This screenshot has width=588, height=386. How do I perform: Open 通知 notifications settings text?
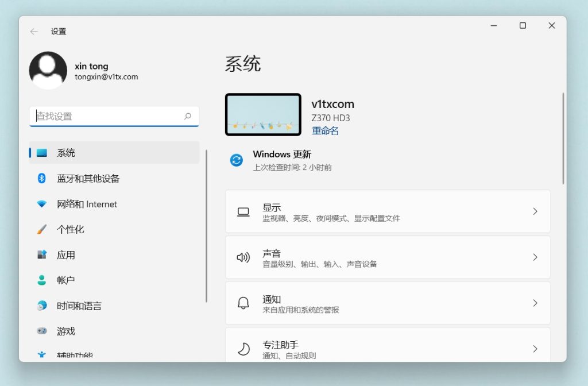(272, 299)
